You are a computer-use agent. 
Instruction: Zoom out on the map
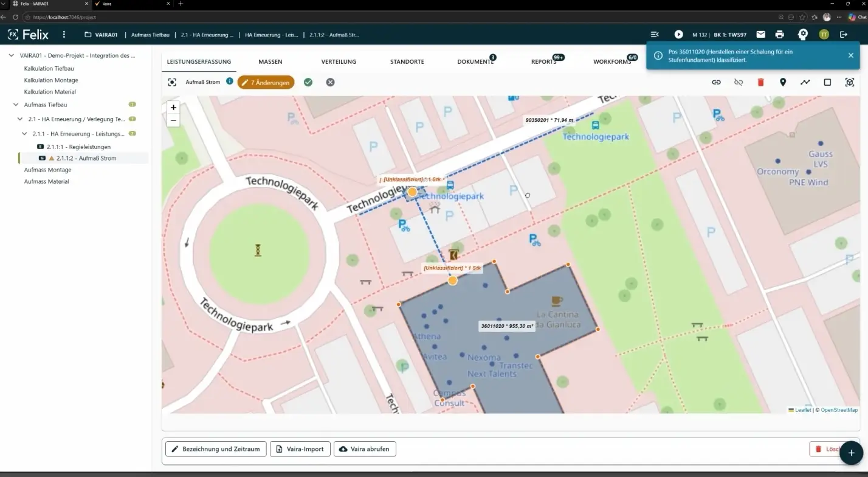click(x=173, y=120)
